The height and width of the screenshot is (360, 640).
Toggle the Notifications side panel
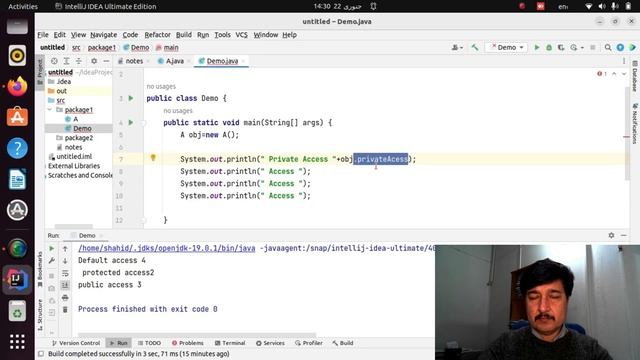coord(635,123)
